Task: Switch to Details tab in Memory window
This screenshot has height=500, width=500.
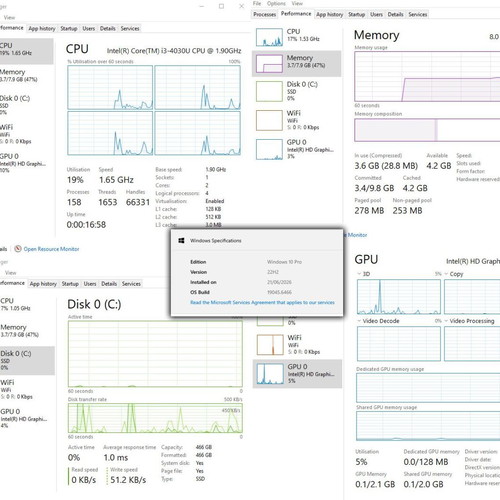Action: coord(395,14)
